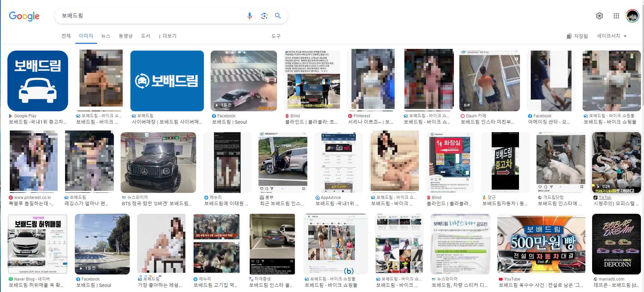Click the magnifier search button
The height and width of the screenshot is (292, 644).
(x=278, y=16)
